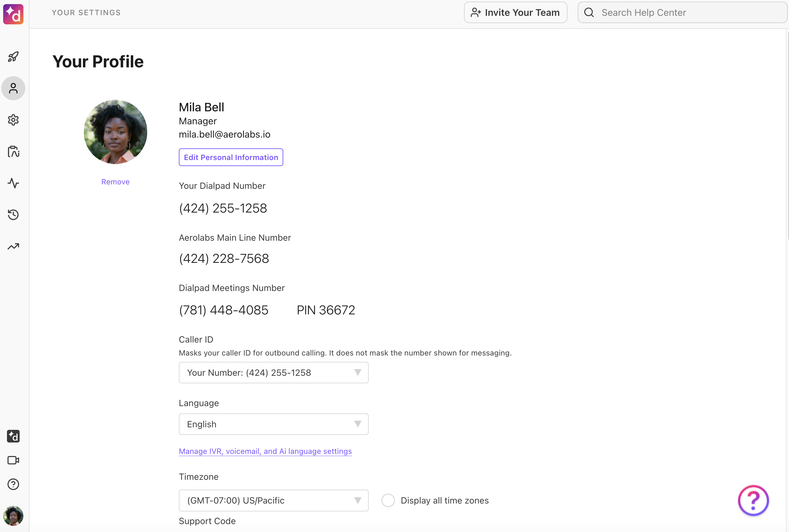Click the meetings number (781) 448-4085

click(x=224, y=310)
